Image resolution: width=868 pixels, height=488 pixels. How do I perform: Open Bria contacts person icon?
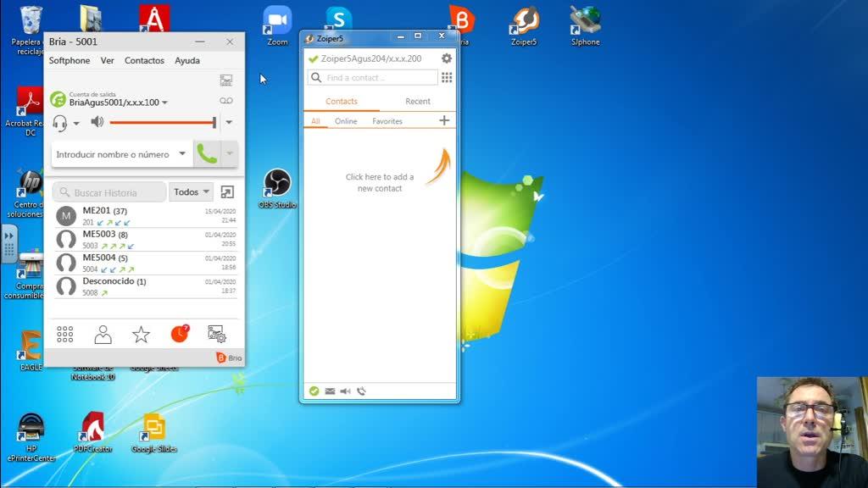coord(103,334)
